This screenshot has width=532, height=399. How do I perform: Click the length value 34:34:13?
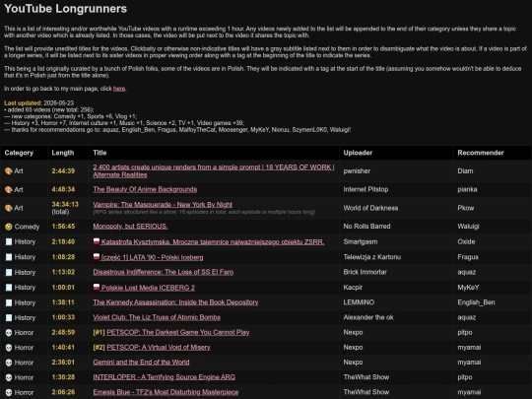tap(65, 204)
